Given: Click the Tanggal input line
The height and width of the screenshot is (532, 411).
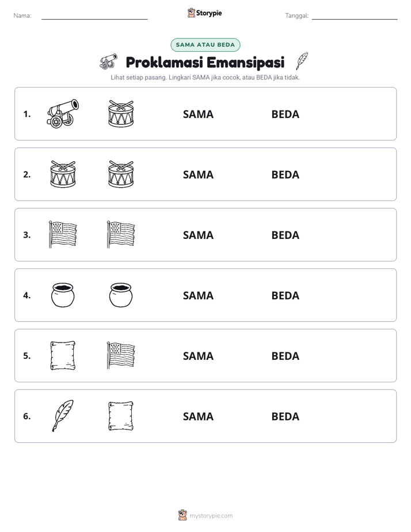Looking at the screenshot, I should tap(355, 16).
